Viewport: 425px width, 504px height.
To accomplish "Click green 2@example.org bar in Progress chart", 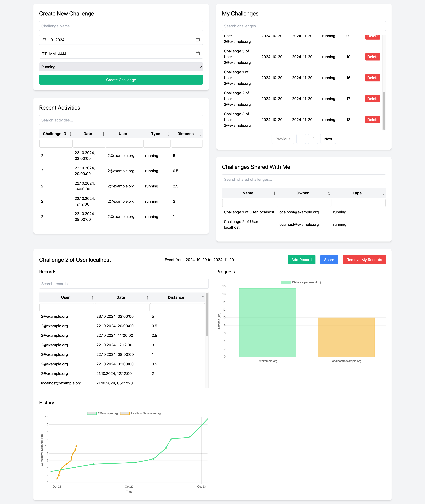I will (x=267, y=323).
